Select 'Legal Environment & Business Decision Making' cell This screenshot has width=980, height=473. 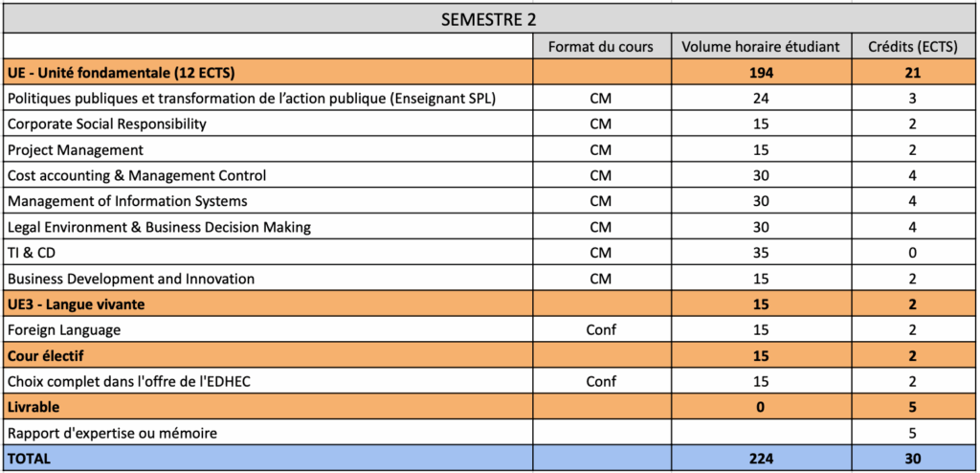click(158, 227)
